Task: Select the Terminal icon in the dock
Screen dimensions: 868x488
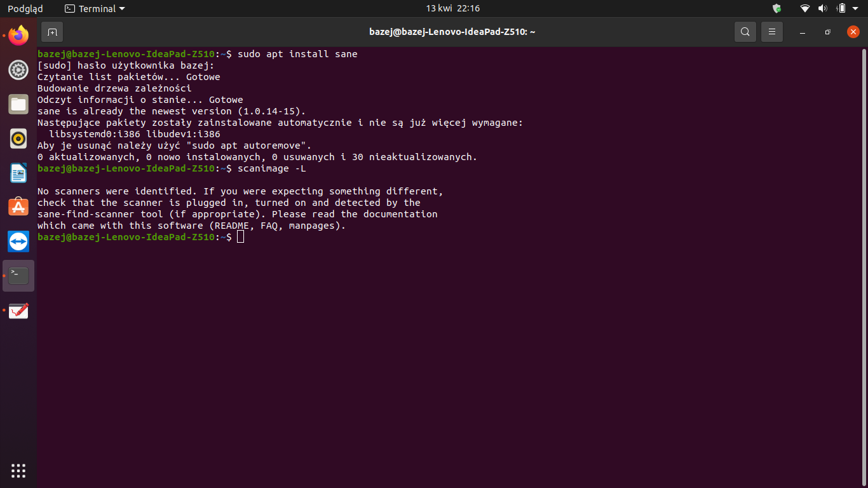Action: click(x=18, y=276)
